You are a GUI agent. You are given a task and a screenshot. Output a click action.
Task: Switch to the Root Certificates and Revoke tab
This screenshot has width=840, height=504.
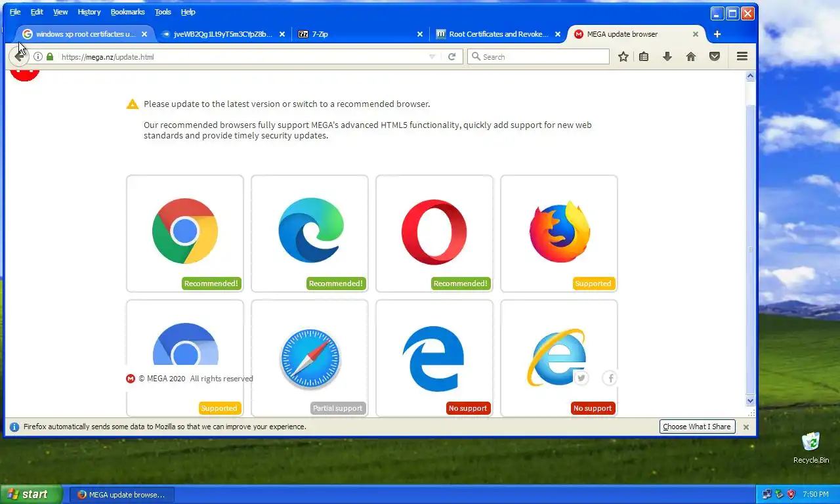click(498, 34)
